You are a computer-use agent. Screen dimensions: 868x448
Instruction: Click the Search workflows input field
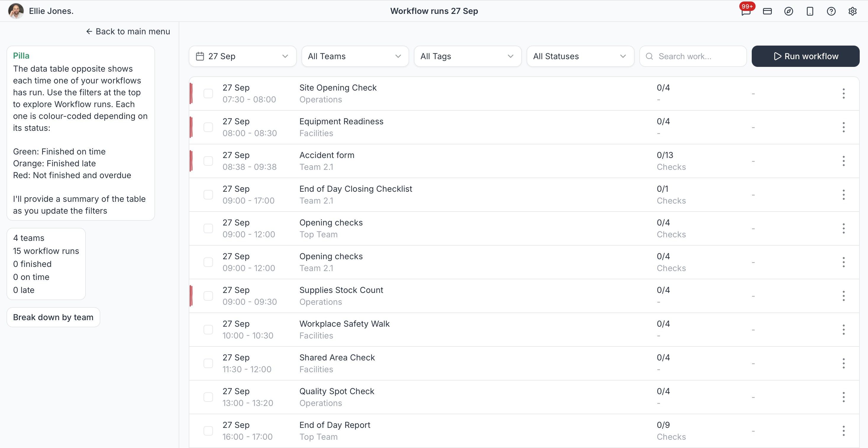coord(693,56)
